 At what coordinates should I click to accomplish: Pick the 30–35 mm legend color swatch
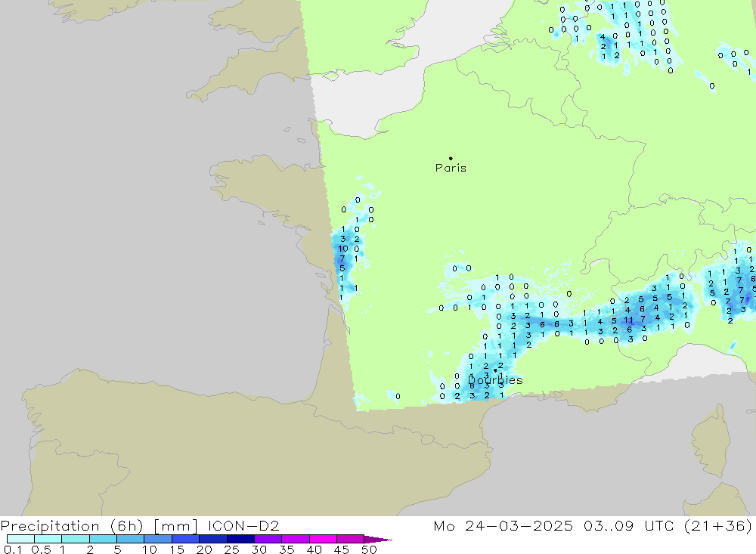pyautogui.click(x=268, y=539)
